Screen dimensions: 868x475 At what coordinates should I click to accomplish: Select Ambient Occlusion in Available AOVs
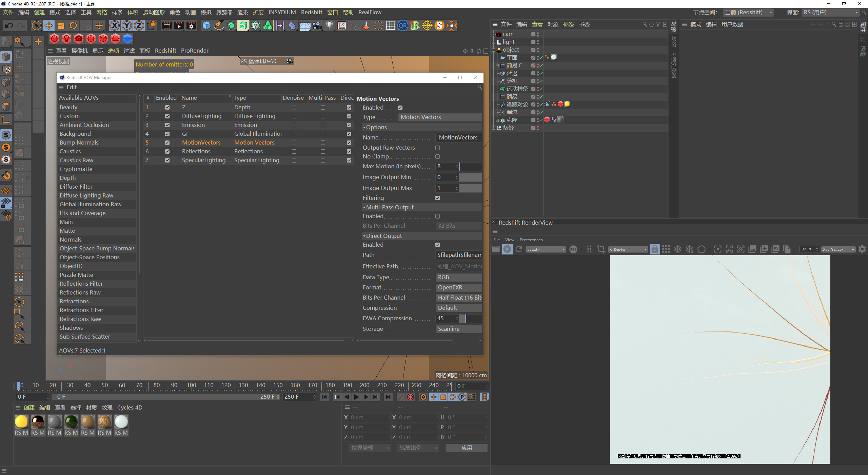pos(97,125)
